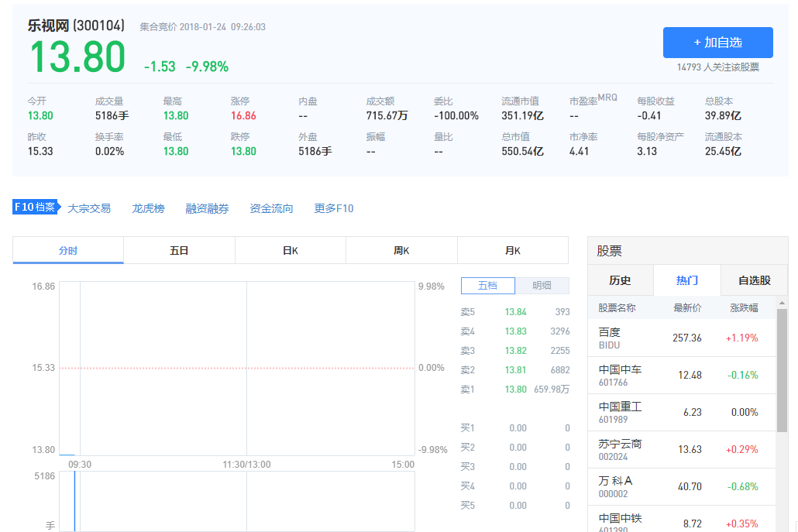Open 大宗交易 link
The image size is (798, 532).
89,208
